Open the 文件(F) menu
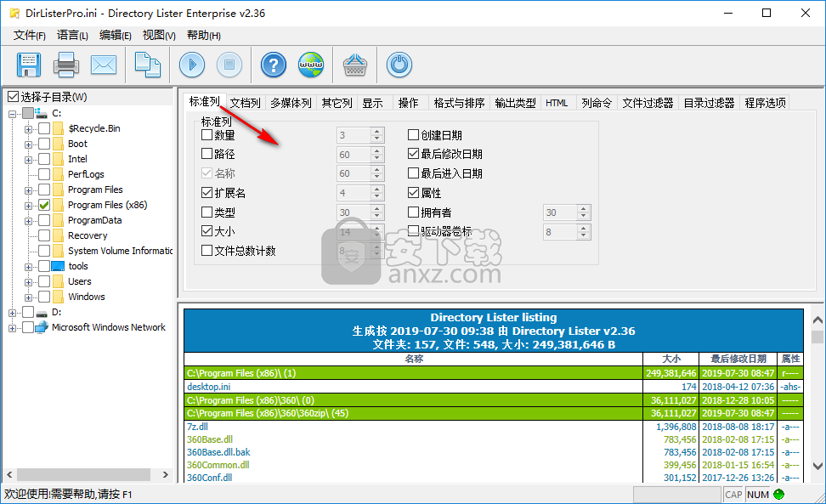826x504 pixels. [30, 35]
